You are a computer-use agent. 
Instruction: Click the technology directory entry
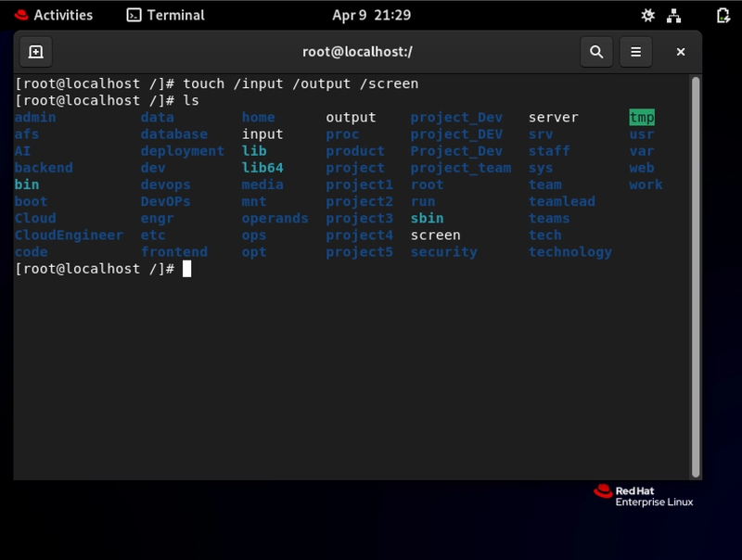570,252
